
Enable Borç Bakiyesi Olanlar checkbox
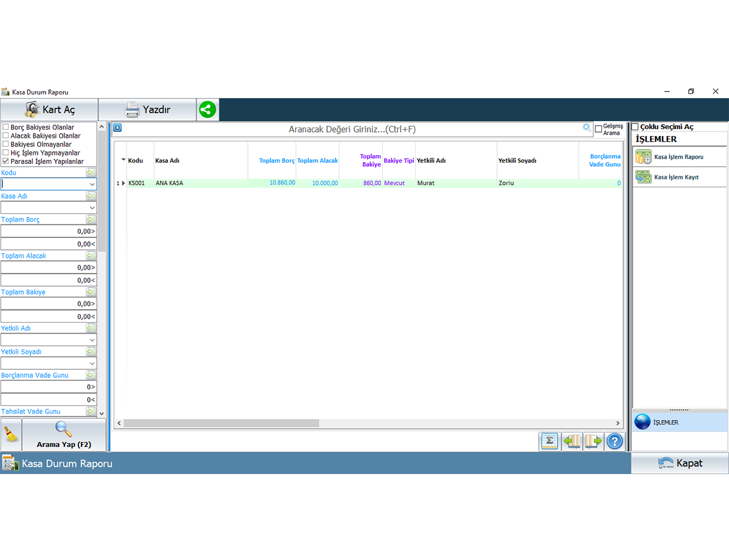pyautogui.click(x=6, y=127)
